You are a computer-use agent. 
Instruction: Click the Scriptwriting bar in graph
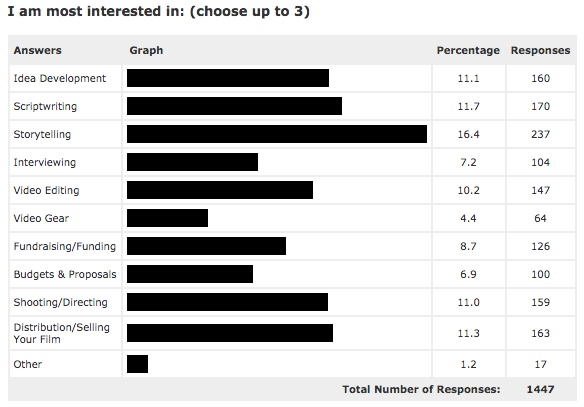tap(234, 106)
